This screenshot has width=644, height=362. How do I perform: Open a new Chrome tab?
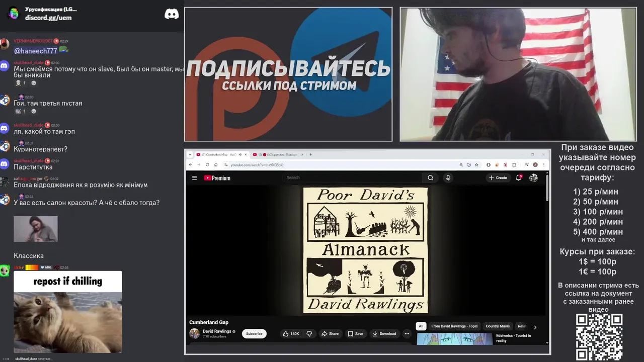click(x=310, y=155)
